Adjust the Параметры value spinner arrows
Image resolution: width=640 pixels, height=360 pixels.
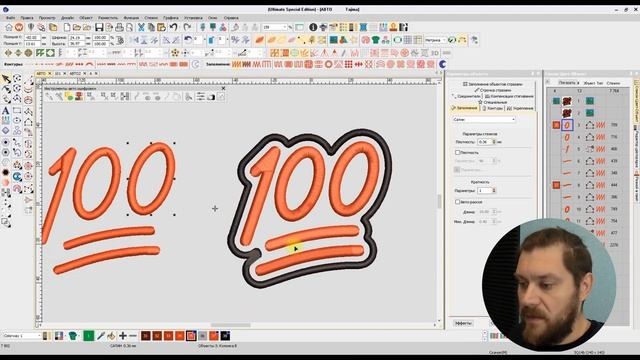pos(494,191)
